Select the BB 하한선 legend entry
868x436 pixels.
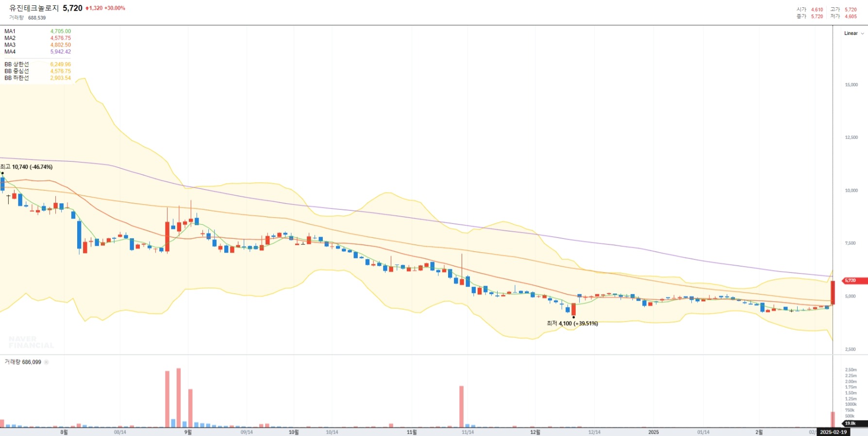click(x=17, y=78)
